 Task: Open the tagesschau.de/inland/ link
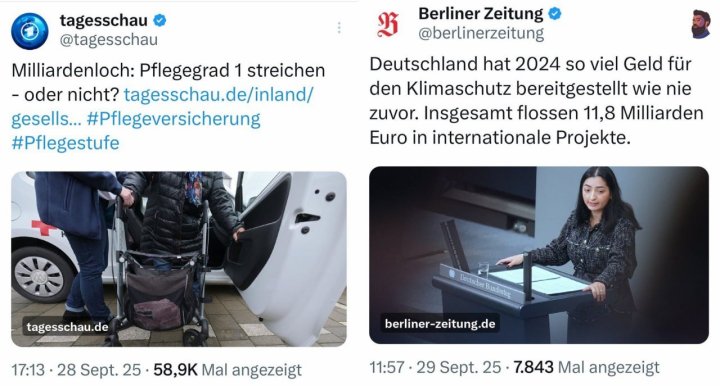[x=219, y=95]
